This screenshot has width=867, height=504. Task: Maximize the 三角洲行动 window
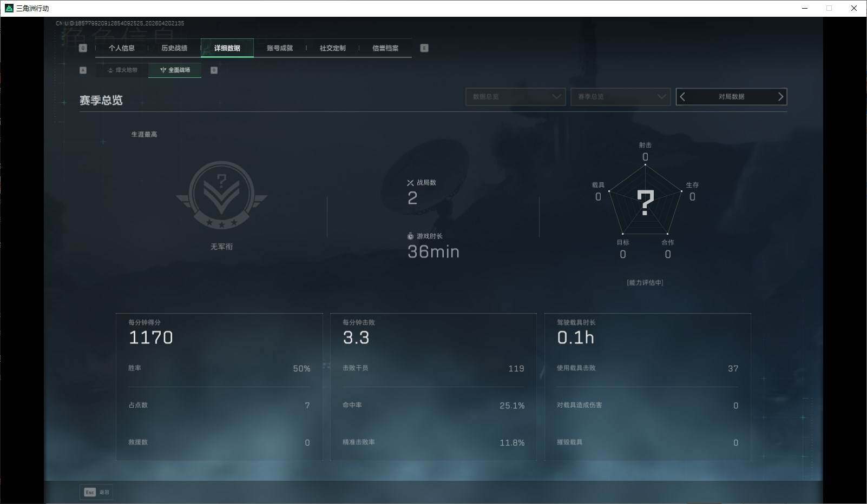point(829,8)
